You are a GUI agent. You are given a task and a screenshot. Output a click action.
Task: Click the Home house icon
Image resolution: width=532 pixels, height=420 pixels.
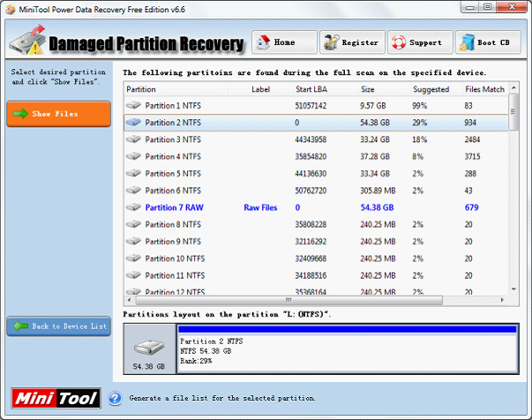263,42
